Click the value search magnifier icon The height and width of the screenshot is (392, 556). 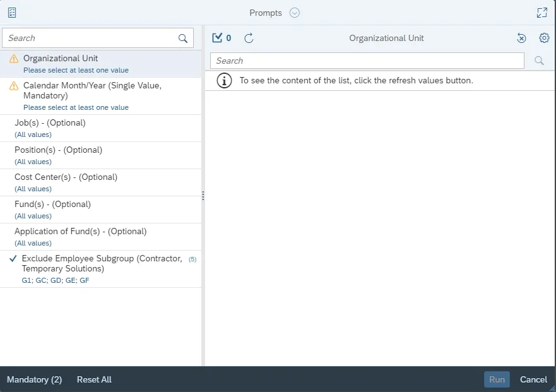(x=539, y=61)
